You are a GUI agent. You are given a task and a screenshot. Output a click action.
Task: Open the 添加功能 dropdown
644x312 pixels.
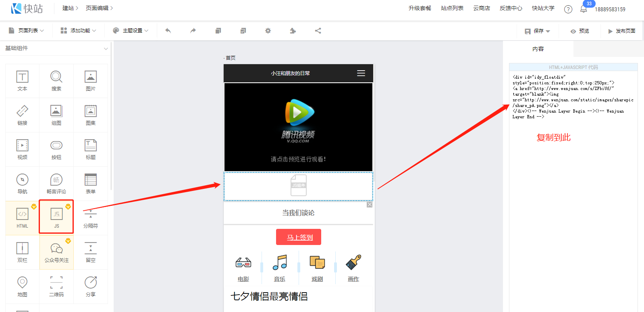click(x=79, y=31)
